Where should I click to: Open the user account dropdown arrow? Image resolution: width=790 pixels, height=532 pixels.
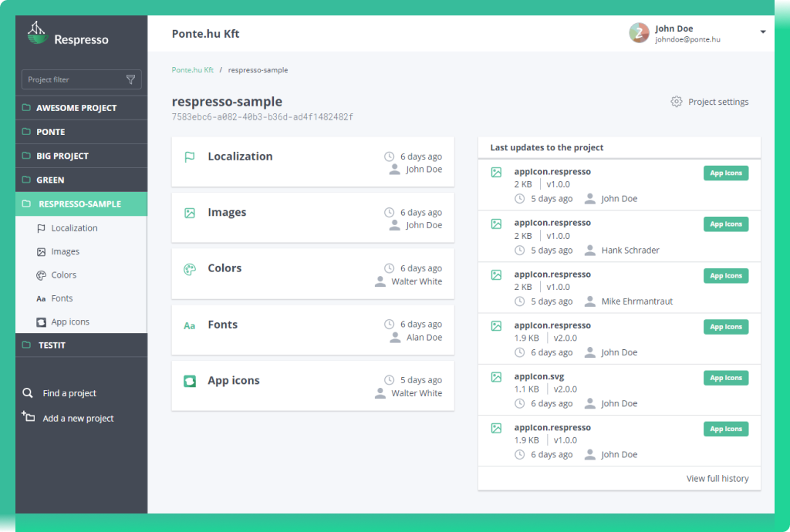pyautogui.click(x=762, y=32)
